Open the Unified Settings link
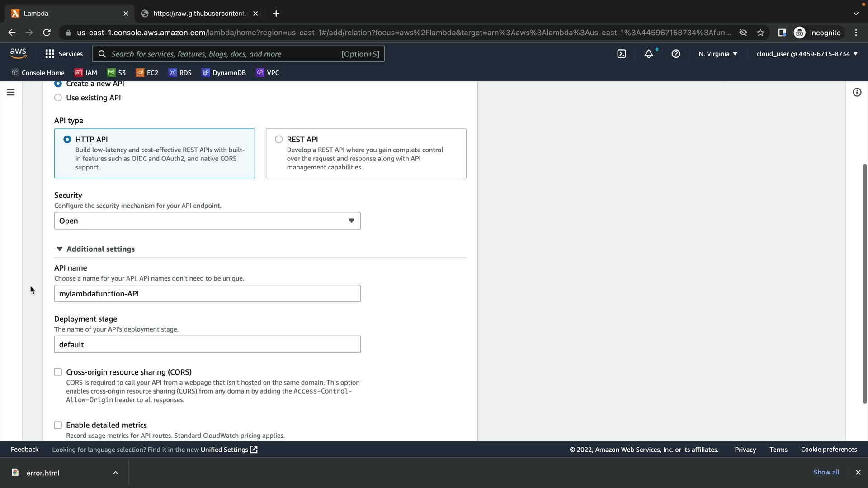This screenshot has width=868, height=488. coord(229,450)
